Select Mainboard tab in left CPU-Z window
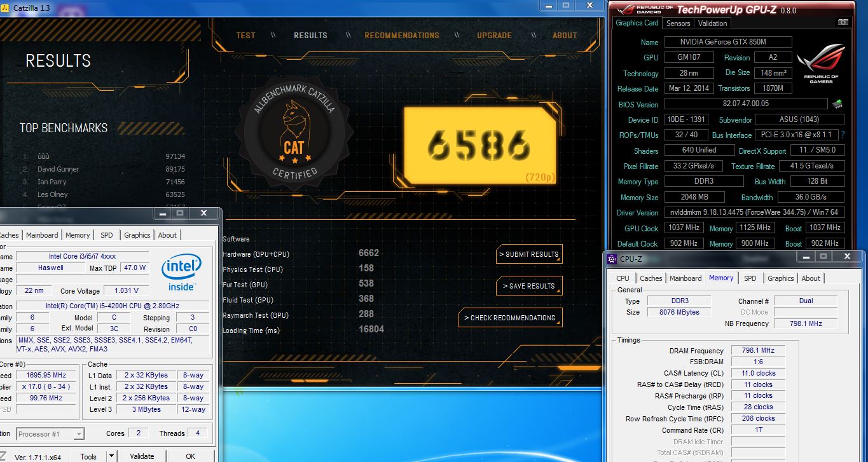This screenshot has width=868, height=462. coord(42,235)
